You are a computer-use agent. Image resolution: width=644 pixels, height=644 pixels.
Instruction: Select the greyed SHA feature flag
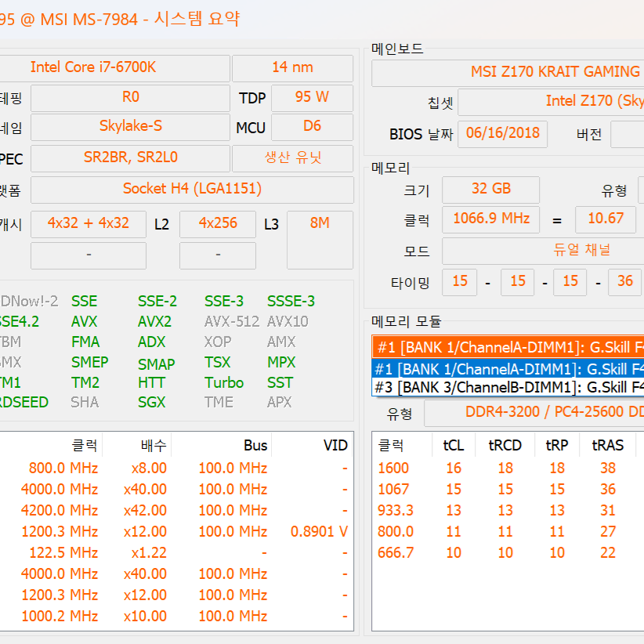click(85, 402)
